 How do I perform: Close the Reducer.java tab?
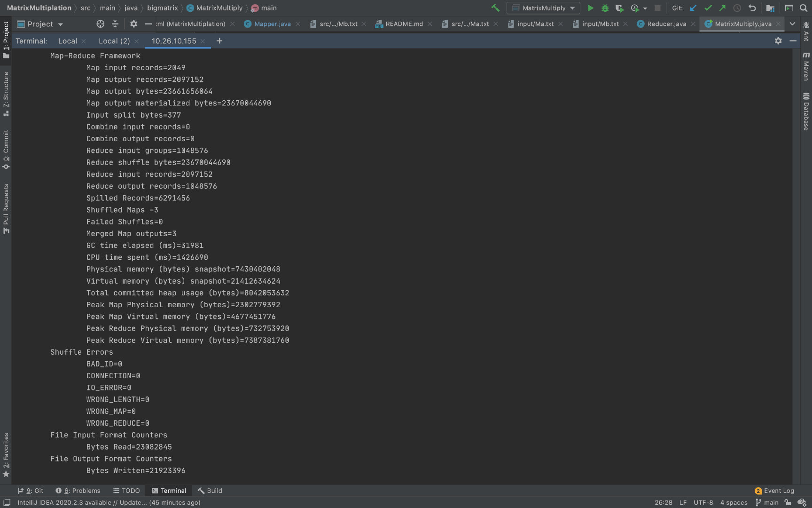point(693,24)
